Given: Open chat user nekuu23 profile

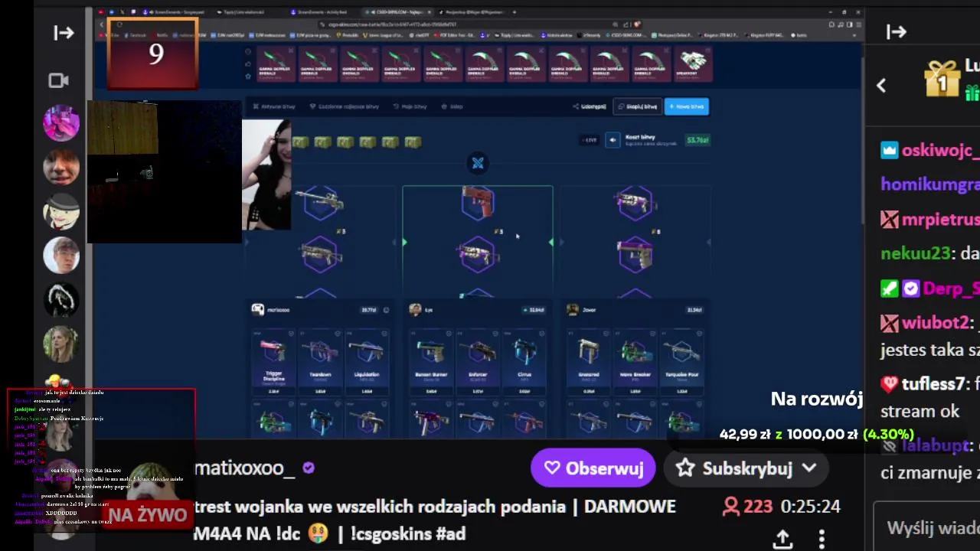Looking at the screenshot, I should [x=916, y=253].
